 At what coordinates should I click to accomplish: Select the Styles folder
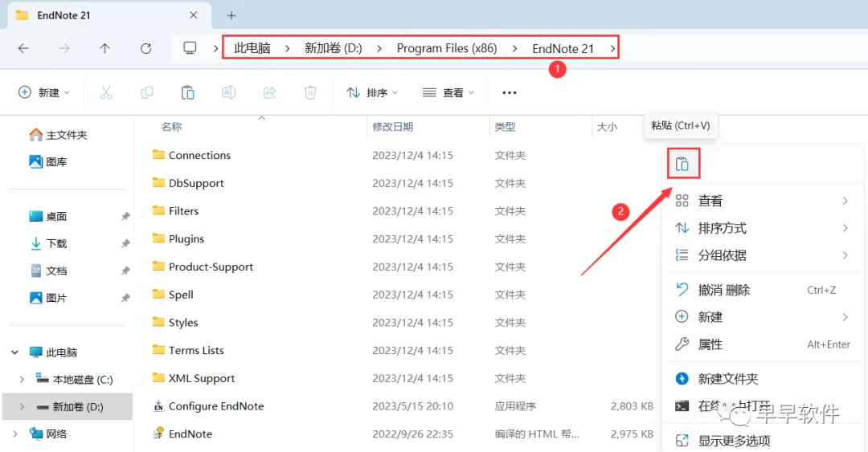pyautogui.click(x=175, y=323)
